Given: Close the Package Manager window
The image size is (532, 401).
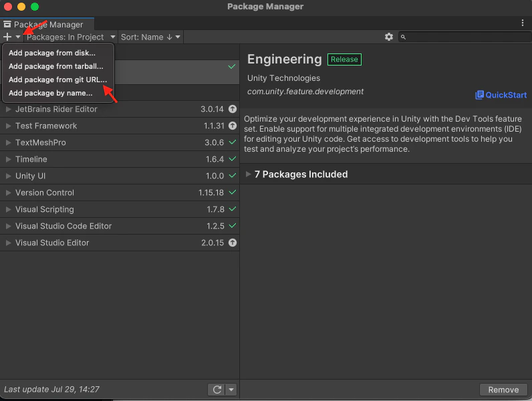Looking at the screenshot, I should (8, 7).
